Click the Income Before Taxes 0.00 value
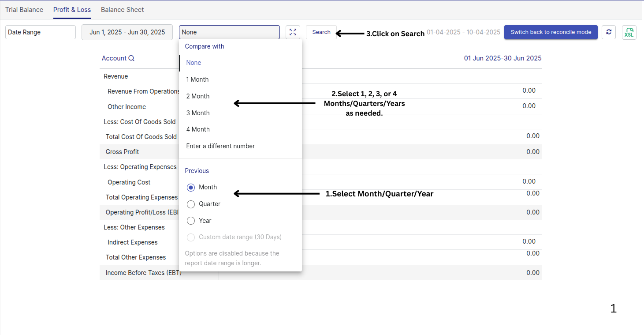Screen dimensions: 644x335 (533, 273)
